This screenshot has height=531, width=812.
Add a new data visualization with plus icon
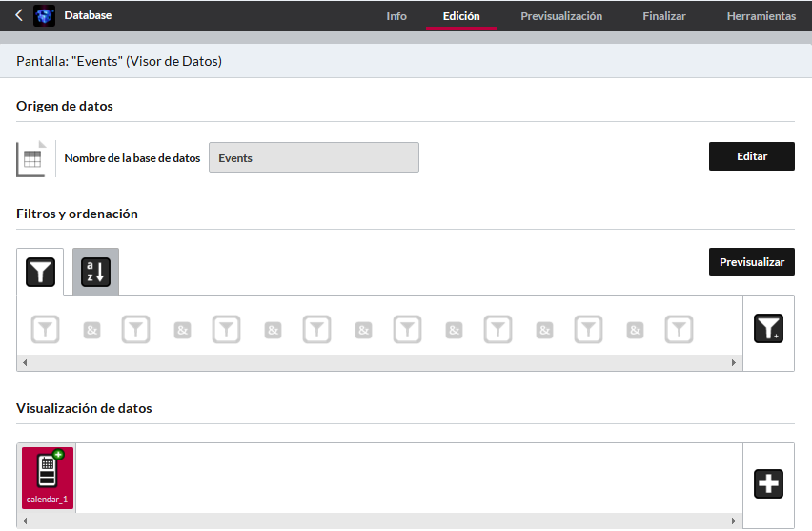click(768, 484)
